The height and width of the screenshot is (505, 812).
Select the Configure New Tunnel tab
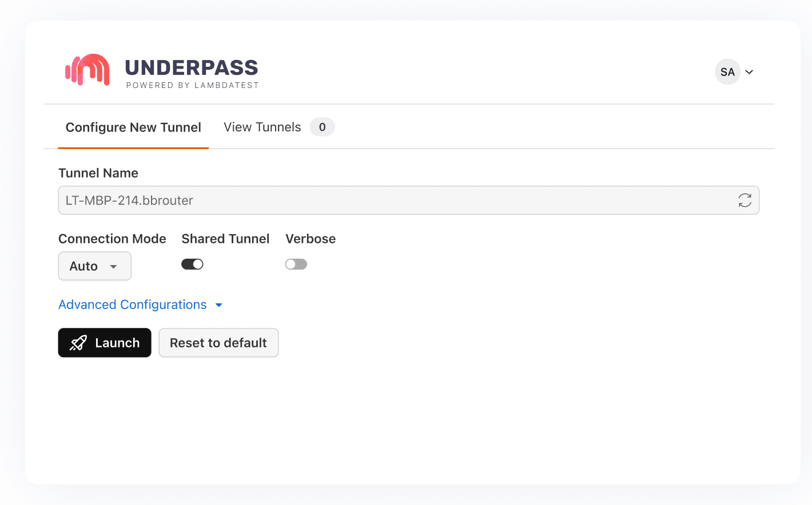(133, 127)
